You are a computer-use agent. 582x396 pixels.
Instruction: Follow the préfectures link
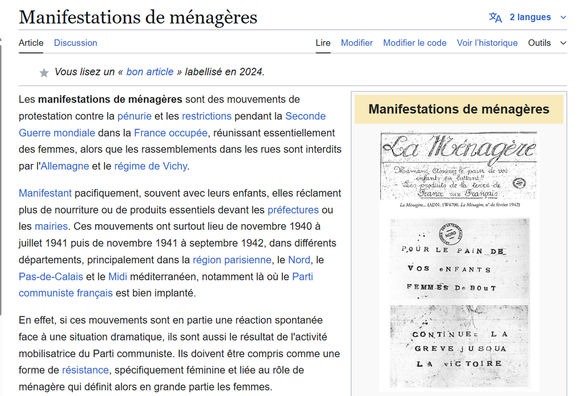(x=293, y=210)
